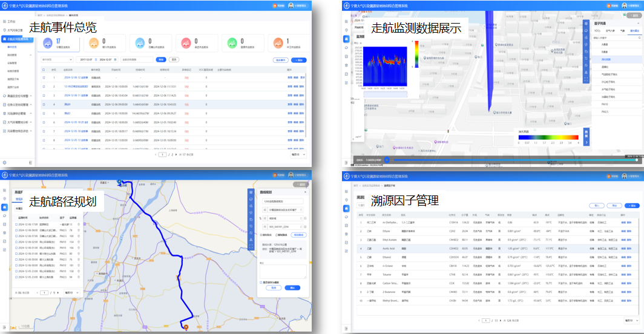Click the timeline progress slider in monitoring data

click(514, 160)
